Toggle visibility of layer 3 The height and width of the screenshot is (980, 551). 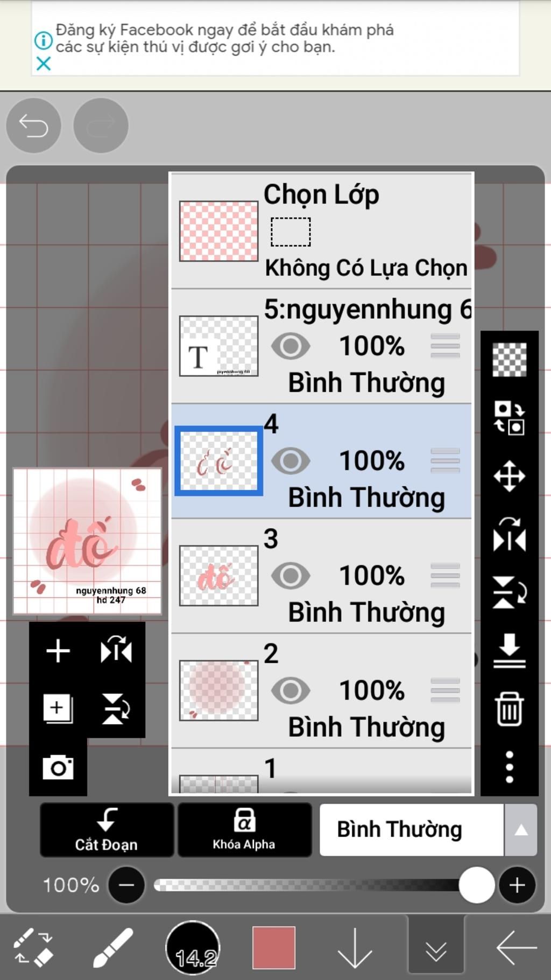click(x=291, y=576)
